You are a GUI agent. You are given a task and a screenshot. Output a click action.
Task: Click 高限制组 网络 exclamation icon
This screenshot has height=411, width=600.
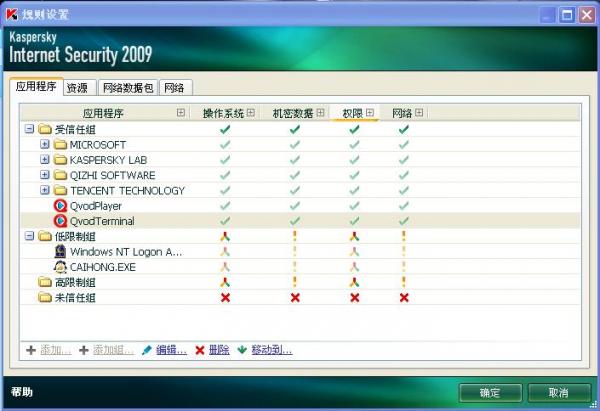[403, 282]
